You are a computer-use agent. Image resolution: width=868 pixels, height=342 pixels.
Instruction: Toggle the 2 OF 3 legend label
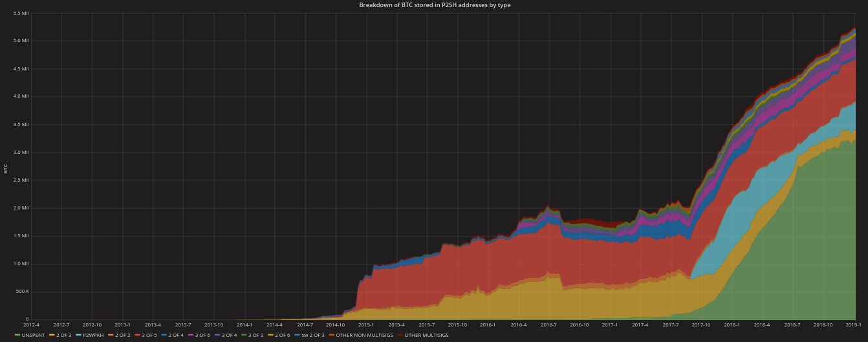point(63,335)
